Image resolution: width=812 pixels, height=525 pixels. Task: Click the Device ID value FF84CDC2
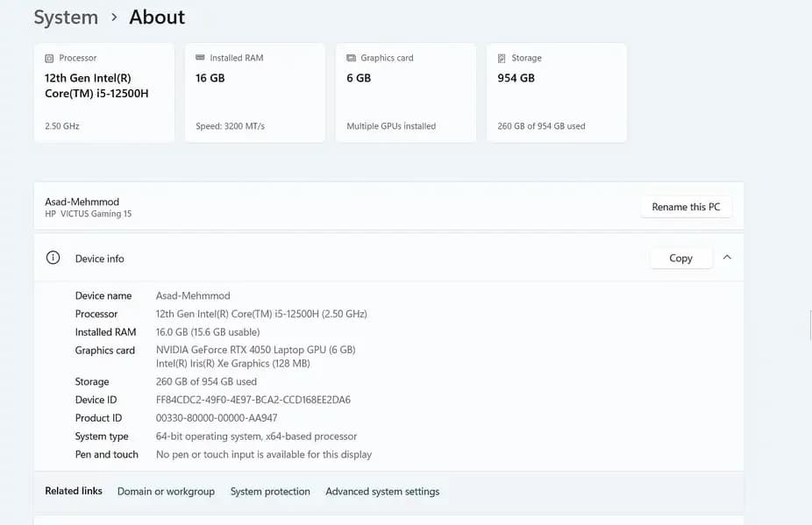coord(253,400)
